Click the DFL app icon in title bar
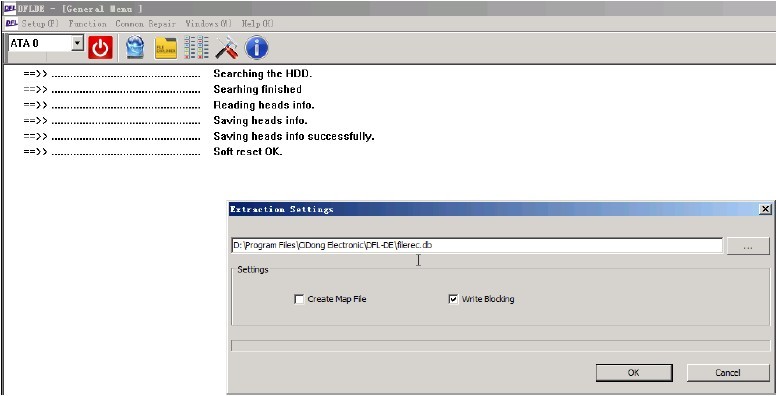Image resolution: width=776 pixels, height=396 pixels. (9, 8)
